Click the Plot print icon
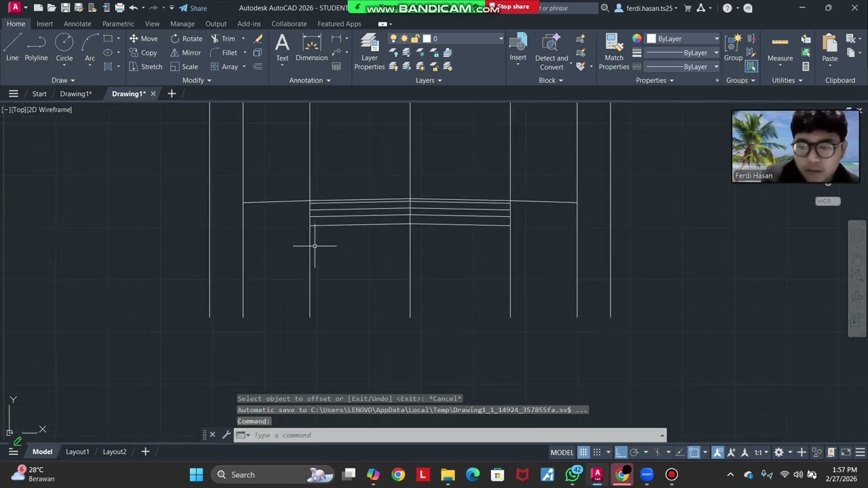 [119, 8]
